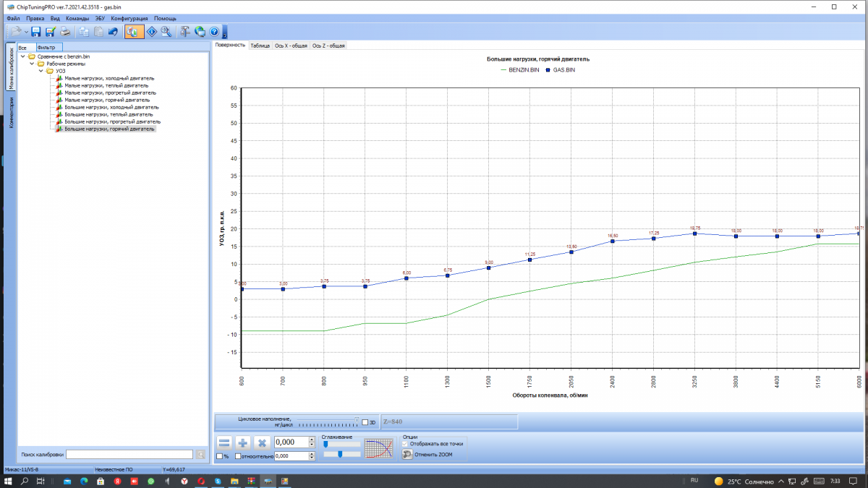Switch to the 'Таблица' tab

pos(260,45)
